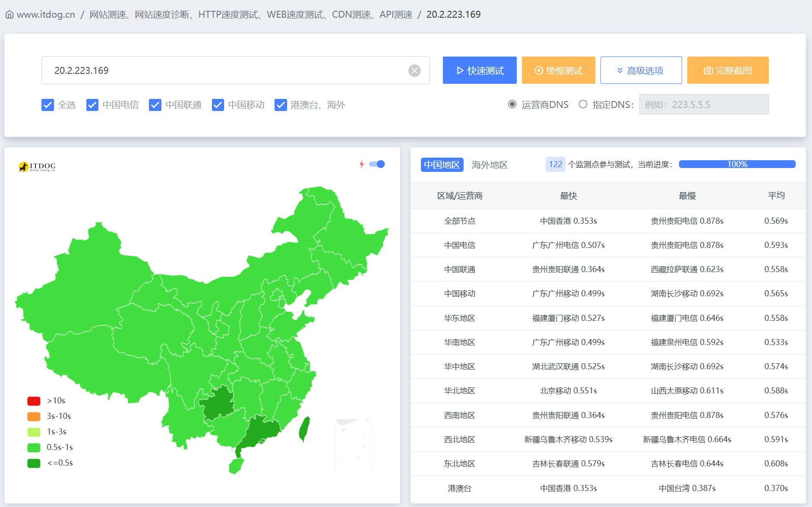This screenshot has width=812, height=507.
Task: Click 中国台湾 0.387s cell
Action: click(687, 488)
